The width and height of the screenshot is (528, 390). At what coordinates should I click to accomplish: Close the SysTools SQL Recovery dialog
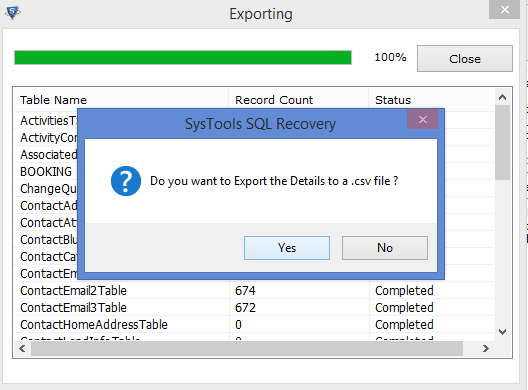tap(423, 119)
